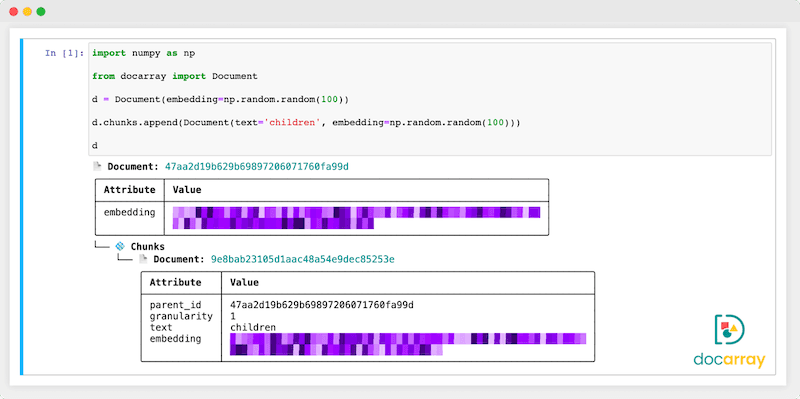800x399 pixels.
Task: Click the Value header in the chunk table
Action: [x=244, y=282]
